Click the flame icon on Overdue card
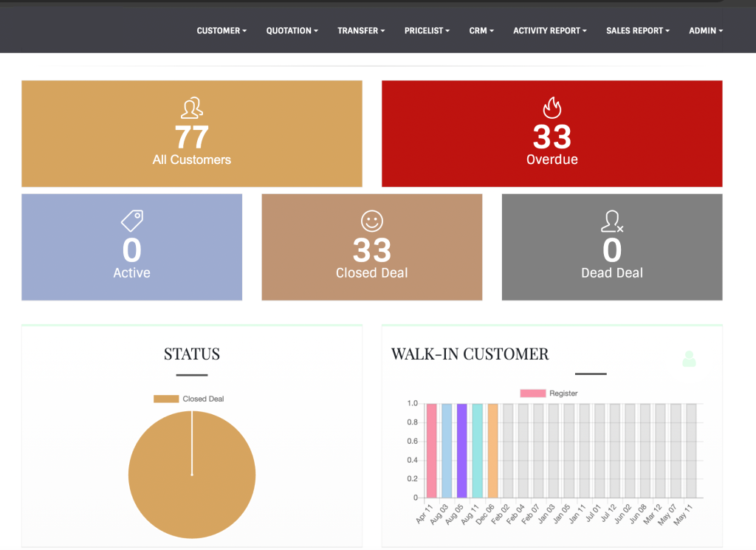The image size is (756, 550). (552, 108)
